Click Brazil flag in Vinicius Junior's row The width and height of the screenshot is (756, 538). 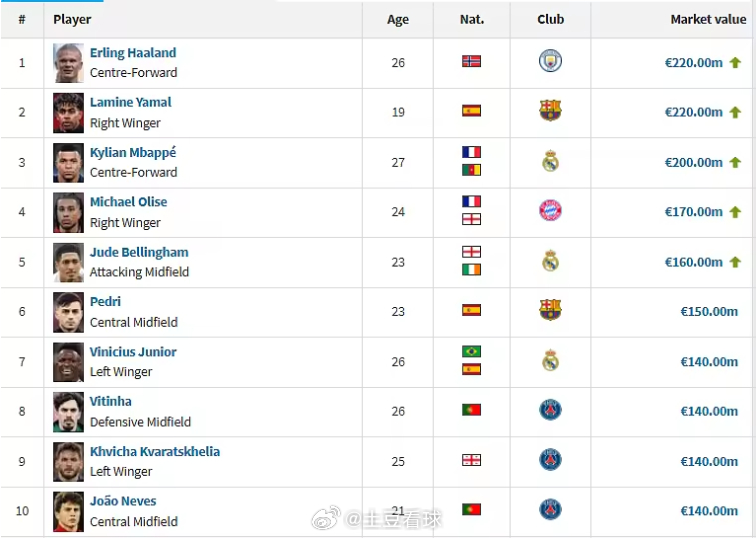[471, 351]
